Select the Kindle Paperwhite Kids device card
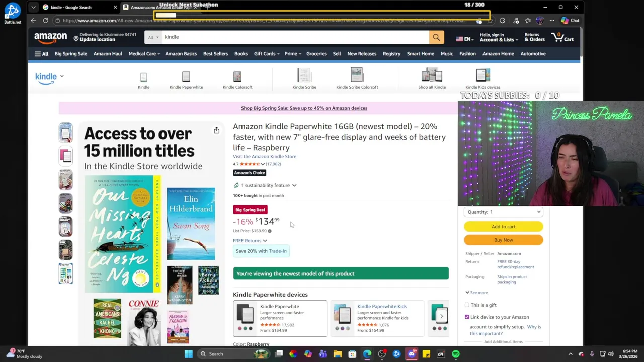 (377, 318)
